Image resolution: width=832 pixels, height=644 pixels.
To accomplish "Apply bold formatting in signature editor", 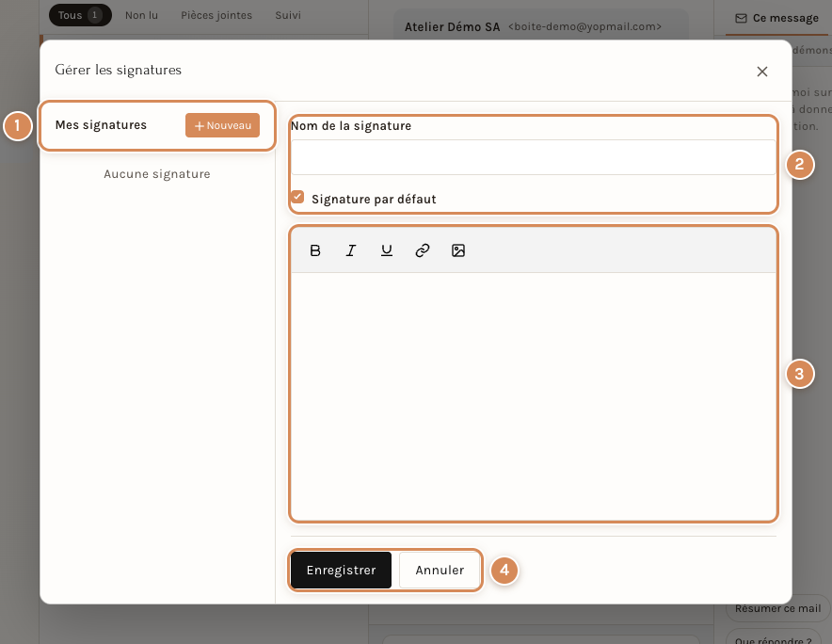I will point(315,250).
